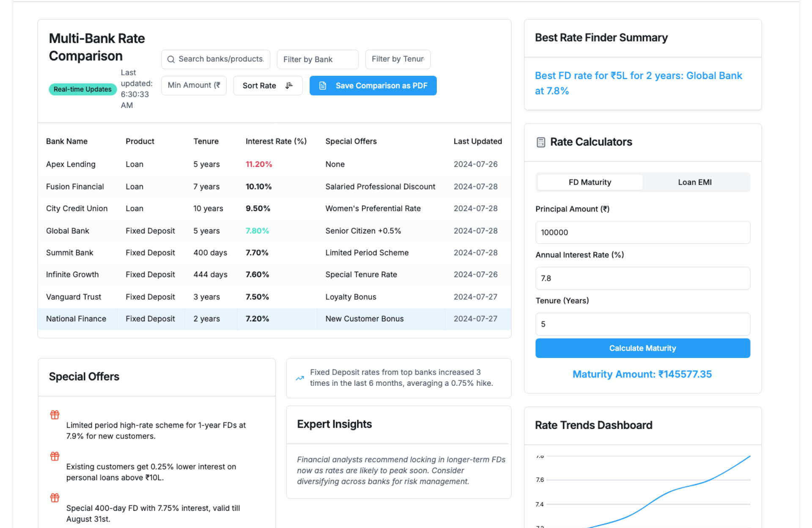Viewport: 812px width, 528px height.
Task: Select the National Finance table row
Action: coord(274,319)
